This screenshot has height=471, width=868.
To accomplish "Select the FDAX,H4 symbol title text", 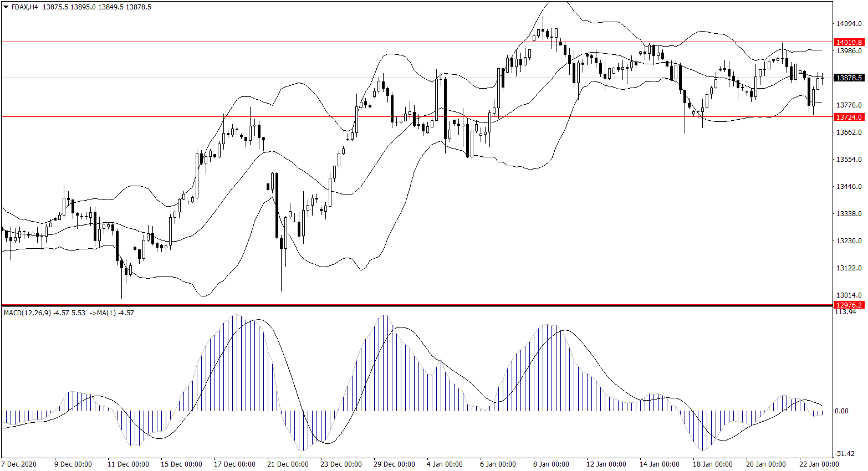I will 24,7.
